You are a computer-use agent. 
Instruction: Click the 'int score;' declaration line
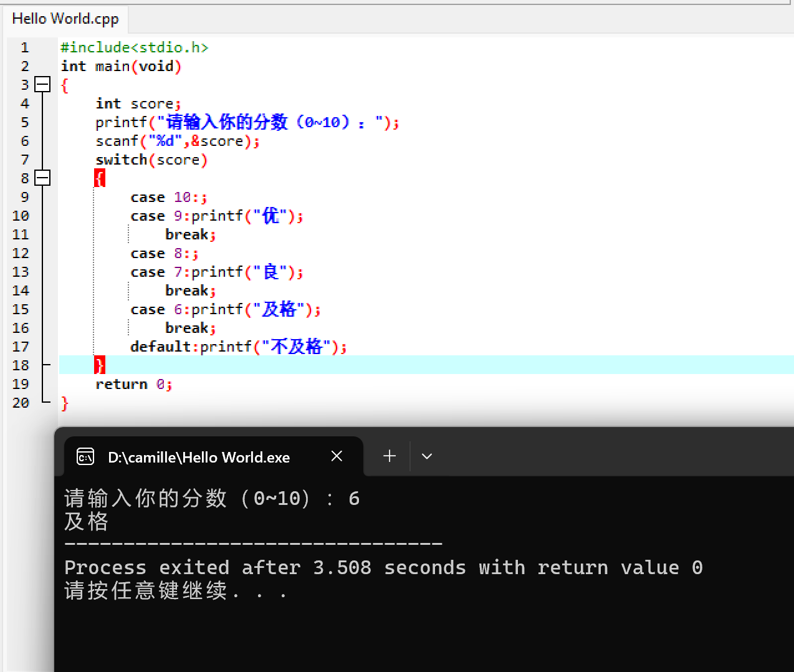pos(138,103)
